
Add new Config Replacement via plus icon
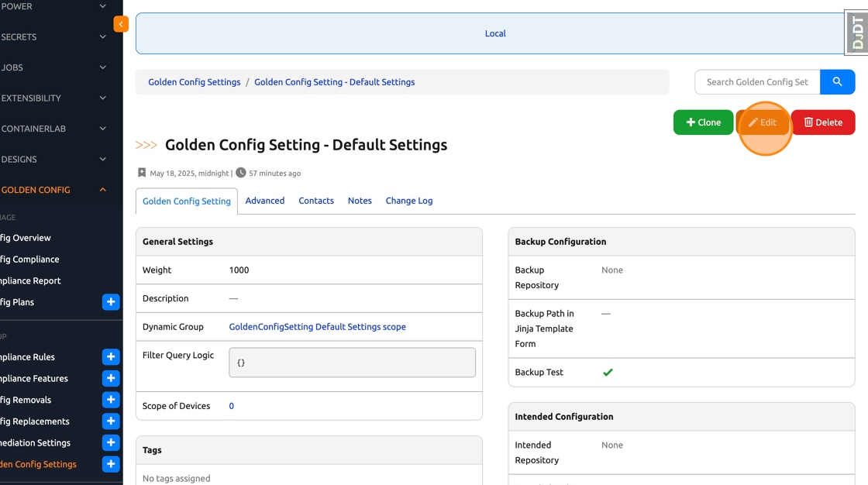point(111,421)
